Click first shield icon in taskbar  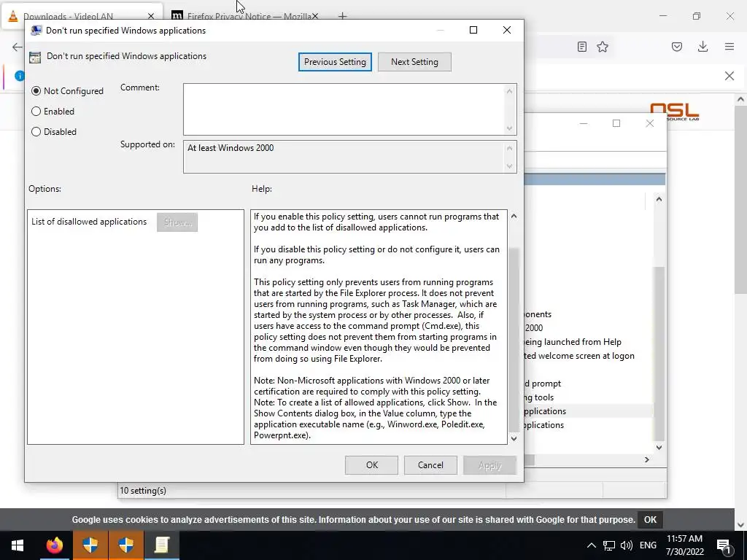(90, 545)
